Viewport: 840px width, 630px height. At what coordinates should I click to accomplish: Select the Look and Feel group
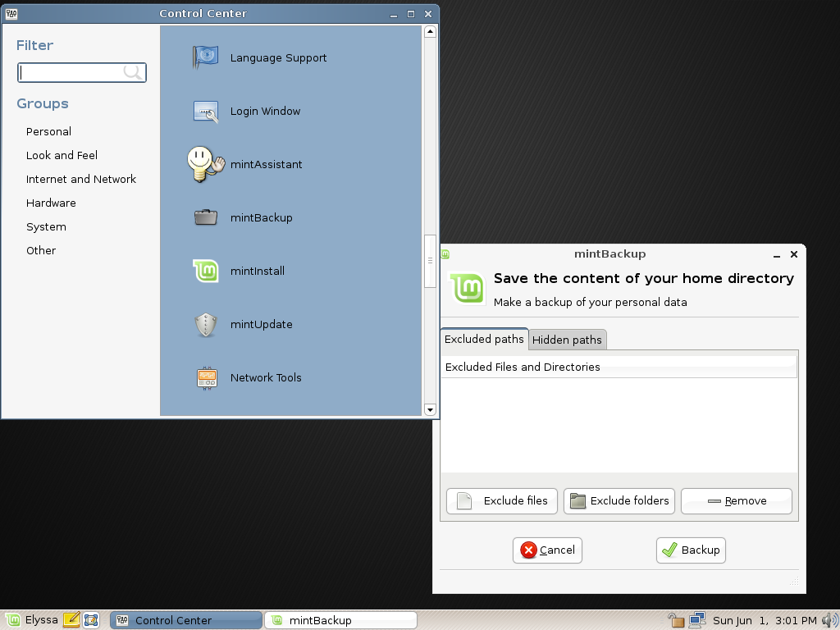click(62, 155)
